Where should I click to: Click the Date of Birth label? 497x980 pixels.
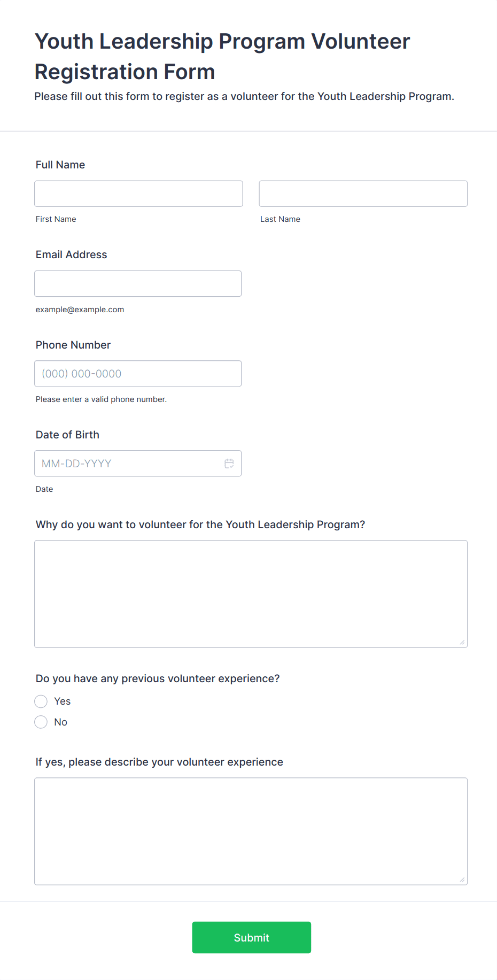click(68, 435)
